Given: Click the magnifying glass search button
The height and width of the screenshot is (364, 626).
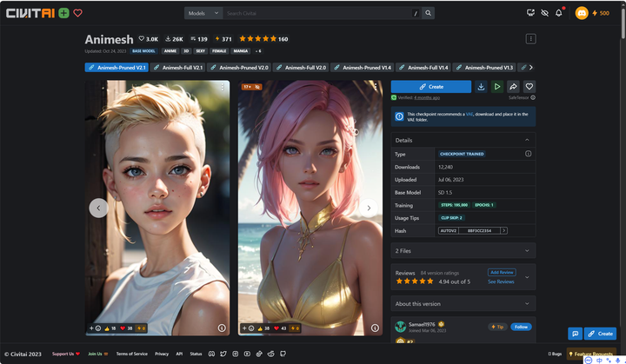Looking at the screenshot, I should [428, 13].
